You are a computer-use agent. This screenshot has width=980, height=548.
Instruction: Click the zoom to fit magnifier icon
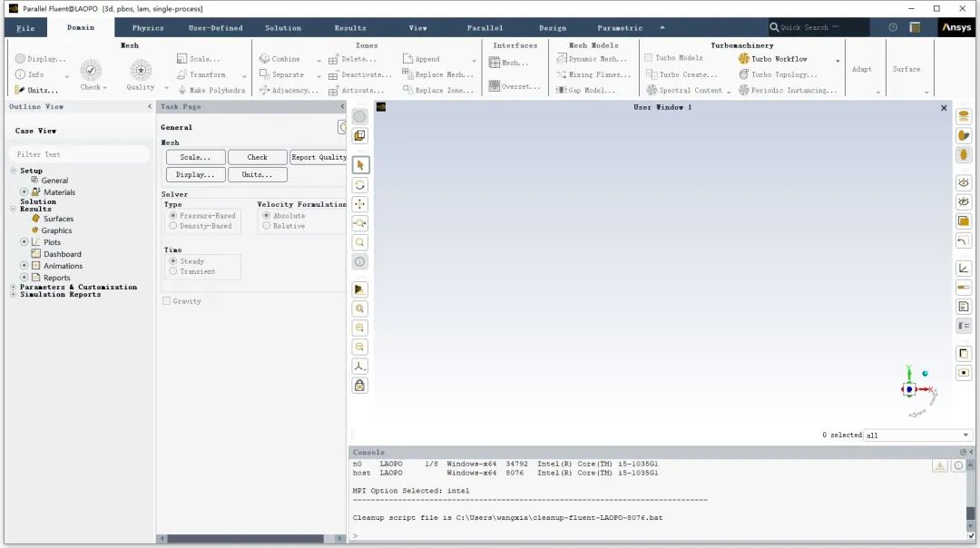(x=360, y=243)
